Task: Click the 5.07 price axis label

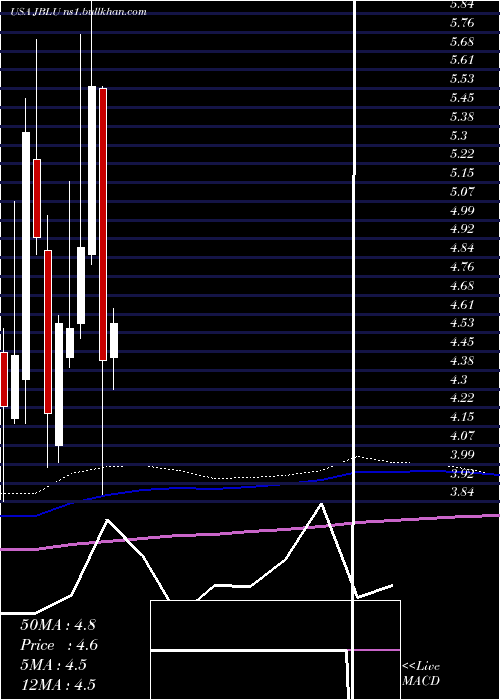Action: [462, 192]
